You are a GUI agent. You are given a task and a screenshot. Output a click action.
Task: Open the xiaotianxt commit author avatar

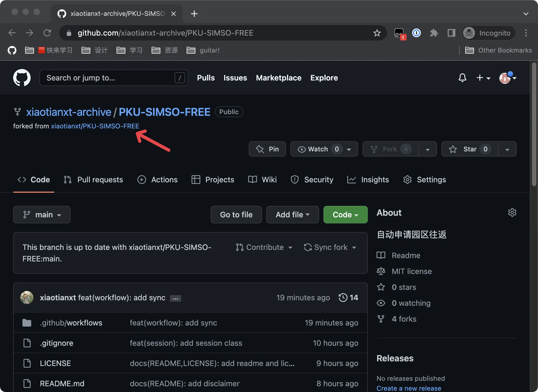click(27, 298)
